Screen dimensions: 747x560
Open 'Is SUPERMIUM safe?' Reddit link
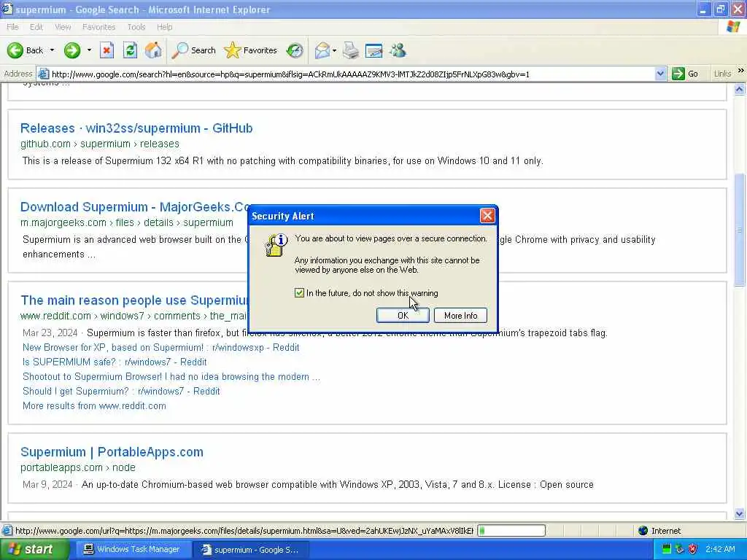(115, 362)
